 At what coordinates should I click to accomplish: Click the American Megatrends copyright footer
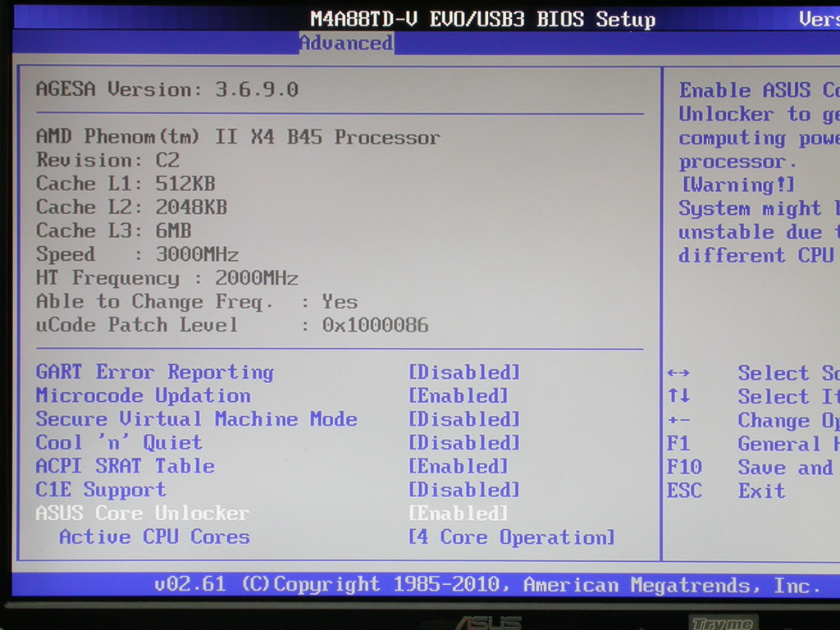tap(487, 584)
